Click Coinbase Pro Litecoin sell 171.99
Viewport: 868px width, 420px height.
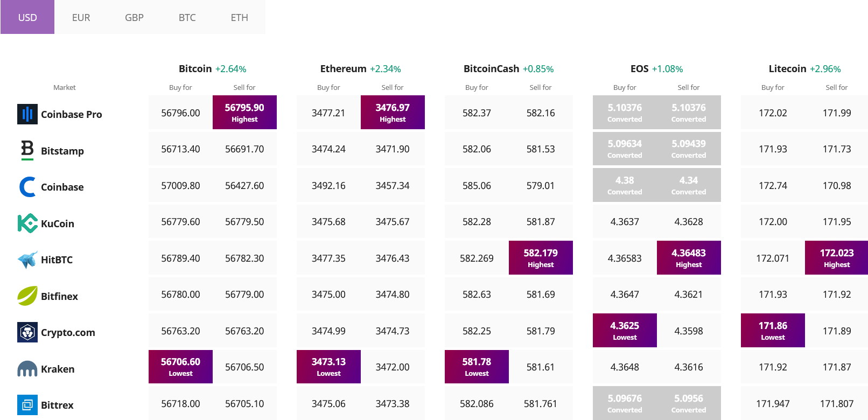tap(837, 113)
